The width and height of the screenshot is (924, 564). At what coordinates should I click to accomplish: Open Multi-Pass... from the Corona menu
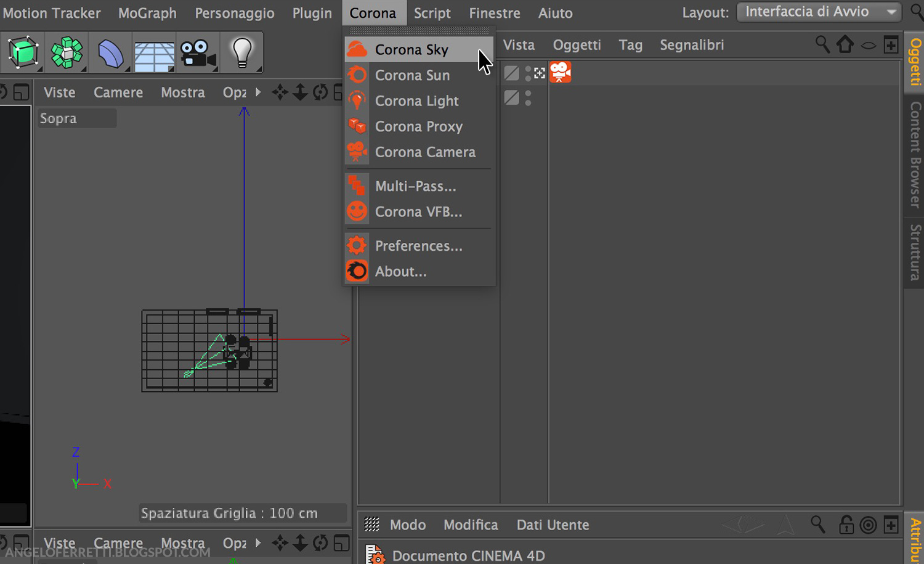pos(419,186)
